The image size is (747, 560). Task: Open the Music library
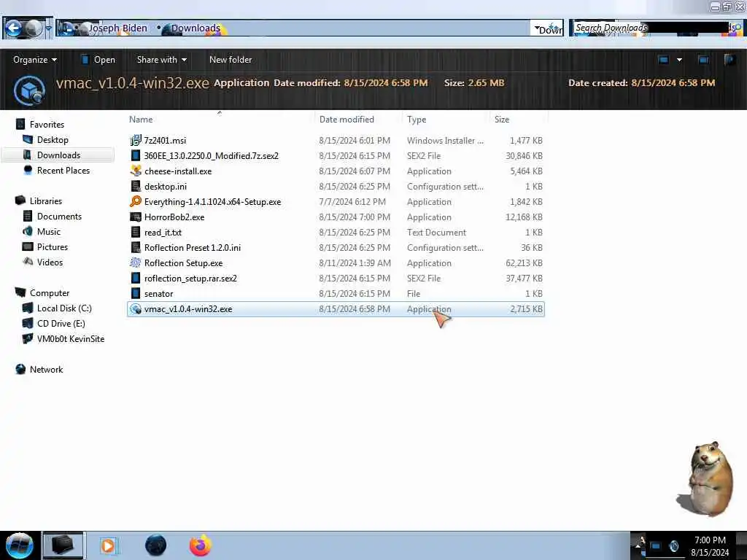(x=49, y=231)
